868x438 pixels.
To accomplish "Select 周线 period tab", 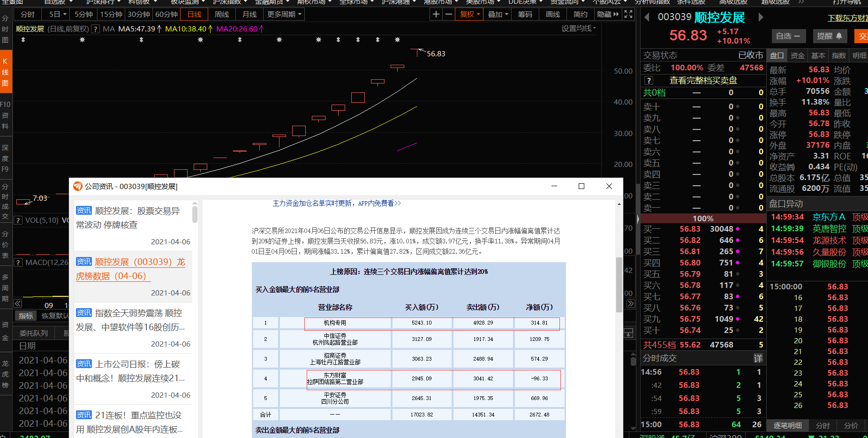I will 222,14.
